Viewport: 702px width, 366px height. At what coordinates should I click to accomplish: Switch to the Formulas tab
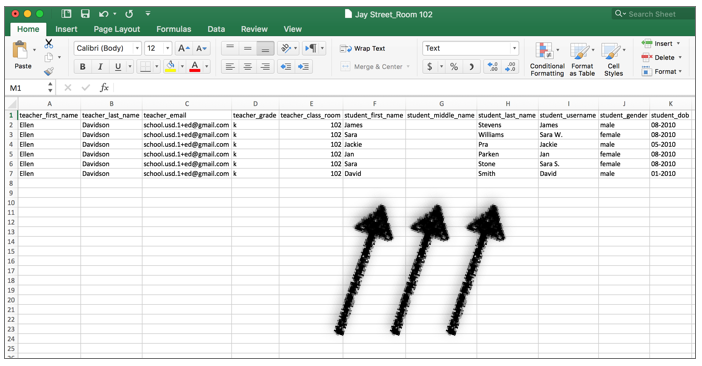pyautogui.click(x=174, y=29)
